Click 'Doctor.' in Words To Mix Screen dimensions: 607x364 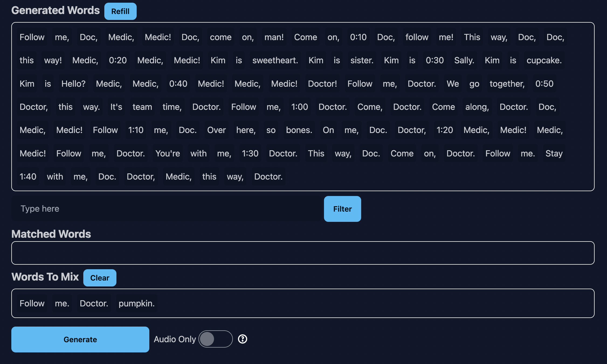click(x=94, y=303)
